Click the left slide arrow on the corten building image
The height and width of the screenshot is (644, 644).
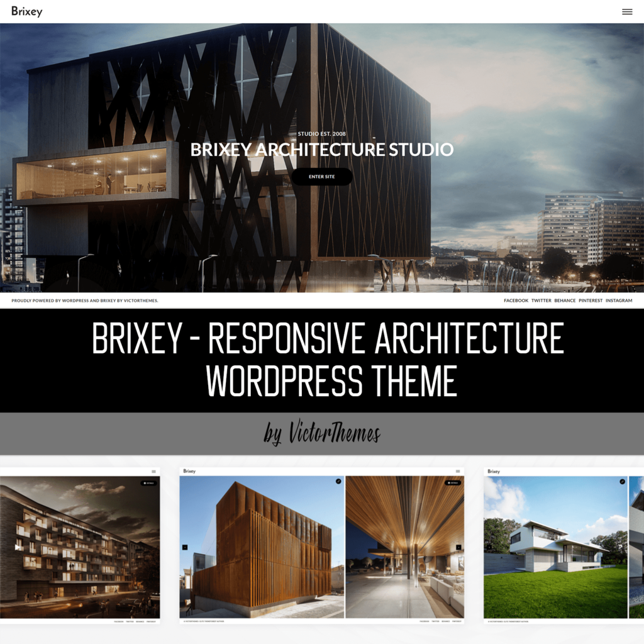[185, 546]
